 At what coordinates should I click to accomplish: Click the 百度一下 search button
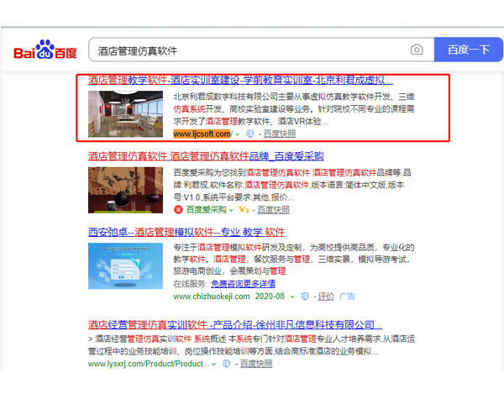(x=469, y=50)
